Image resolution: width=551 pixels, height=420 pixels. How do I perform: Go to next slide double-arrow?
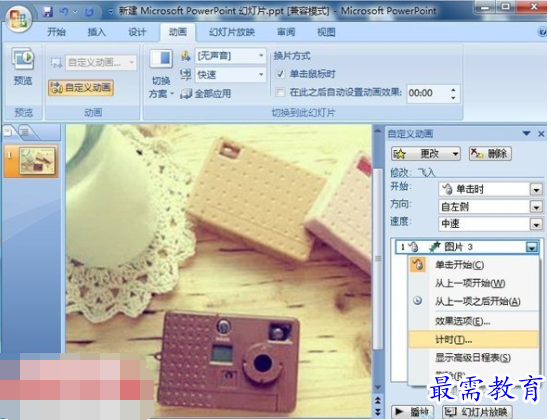click(x=378, y=411)
